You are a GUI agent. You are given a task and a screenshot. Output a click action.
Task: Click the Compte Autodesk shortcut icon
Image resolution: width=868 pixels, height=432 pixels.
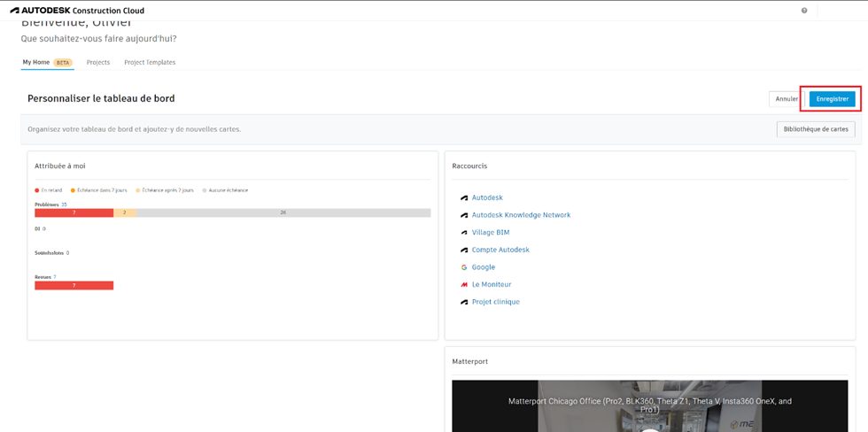pos(464,250)
